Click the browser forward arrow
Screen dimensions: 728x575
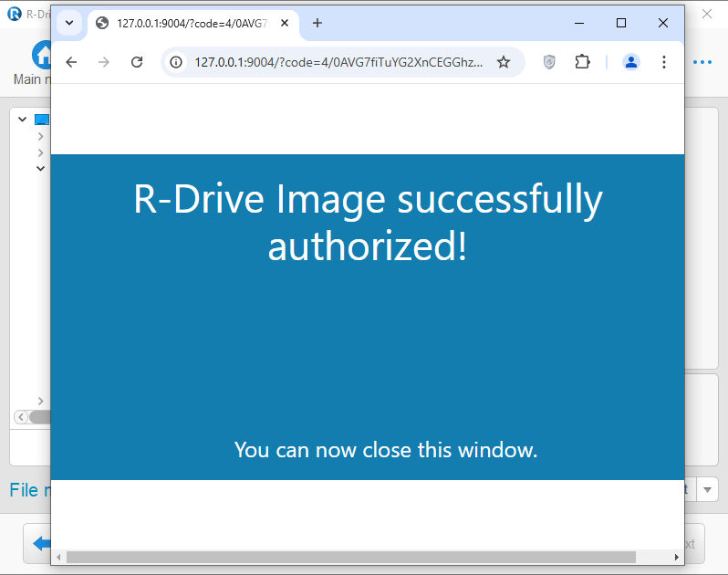point(104,62)
